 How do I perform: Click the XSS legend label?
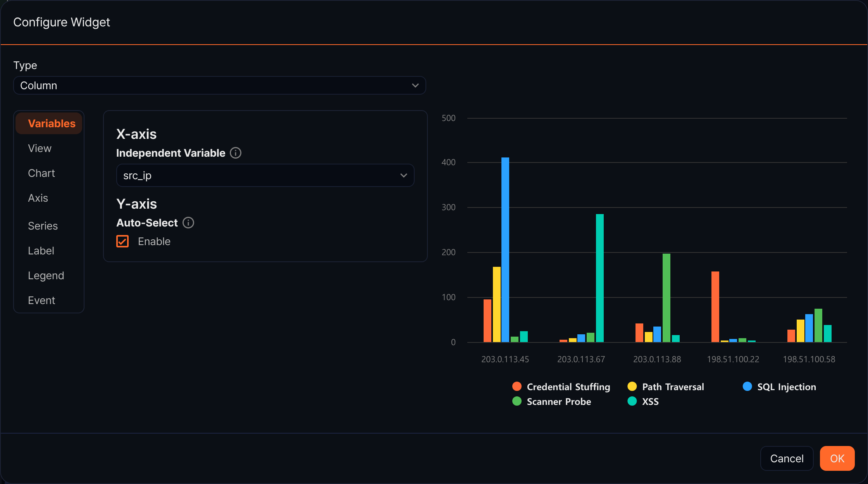[650, 401]
